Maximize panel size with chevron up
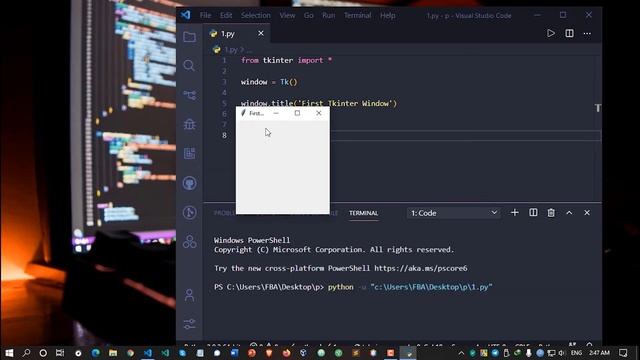Image resolution: width=640 pixels, height=360 pixels. (569, 213)
